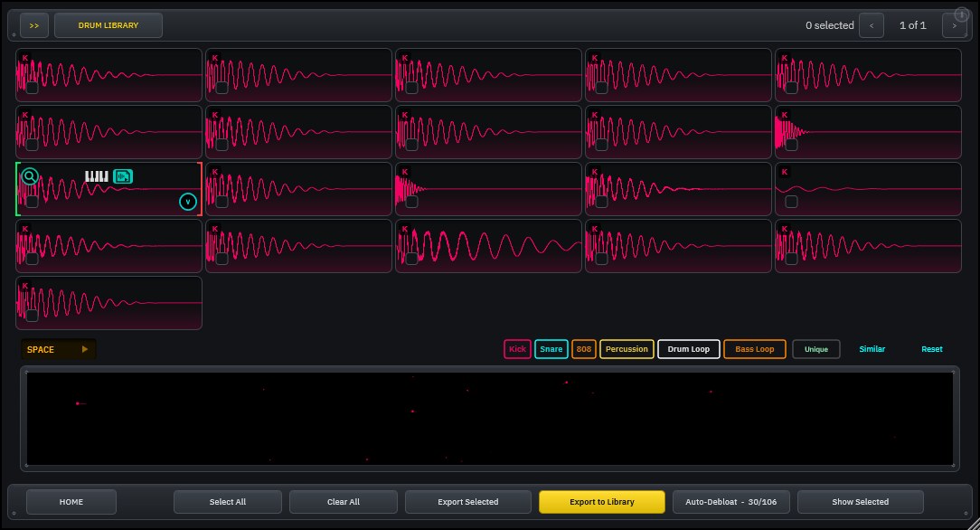Click Reset to clear the filters
The height and width of the screenshot is (530, 980).
coord(932,349)
